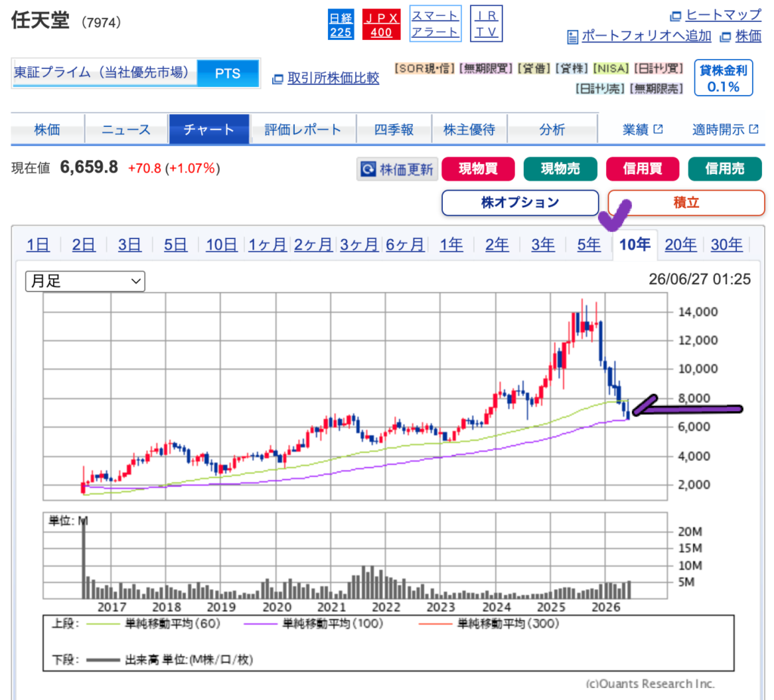Click the 現物売 button
The height and width of the screenshot is (700, 774).
pos(560,169)
